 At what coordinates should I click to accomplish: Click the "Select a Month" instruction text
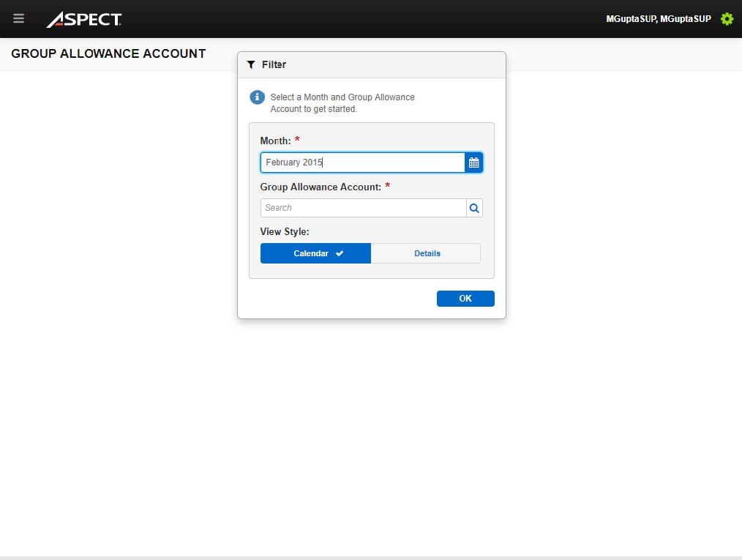[342, 102]
